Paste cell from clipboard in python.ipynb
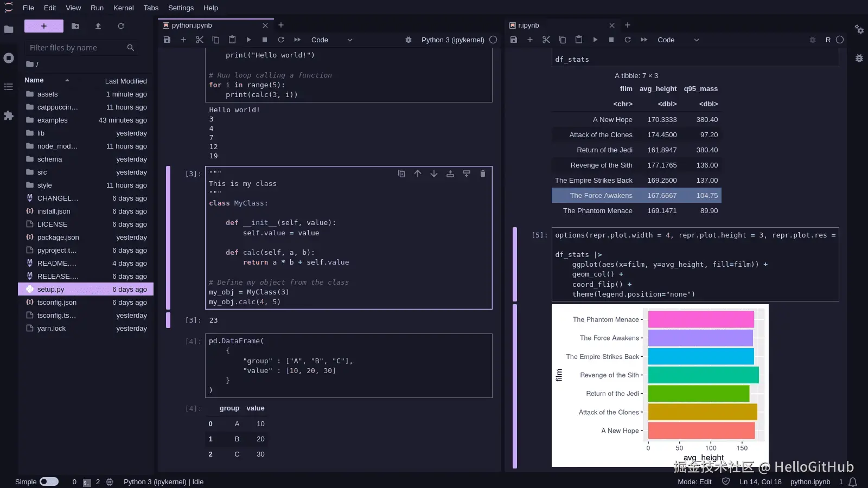Image resolution: width=868 pixels, height=488 pixels. (x=232, y=40)
